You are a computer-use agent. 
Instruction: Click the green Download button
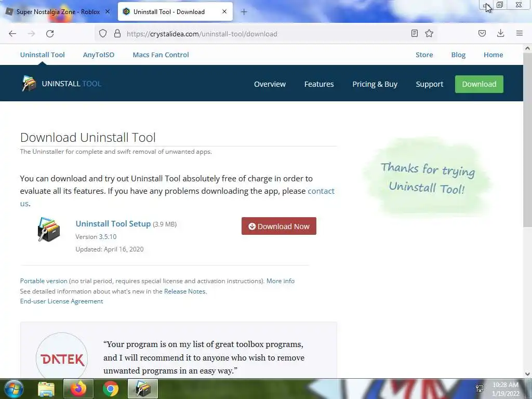(x=479, y=84)
